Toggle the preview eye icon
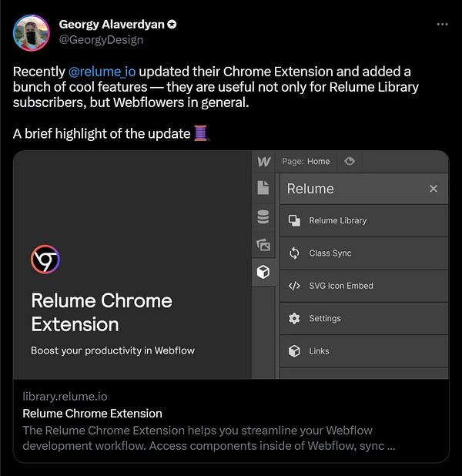This screenshot has width=462, height=476. [x=350, y=162]
